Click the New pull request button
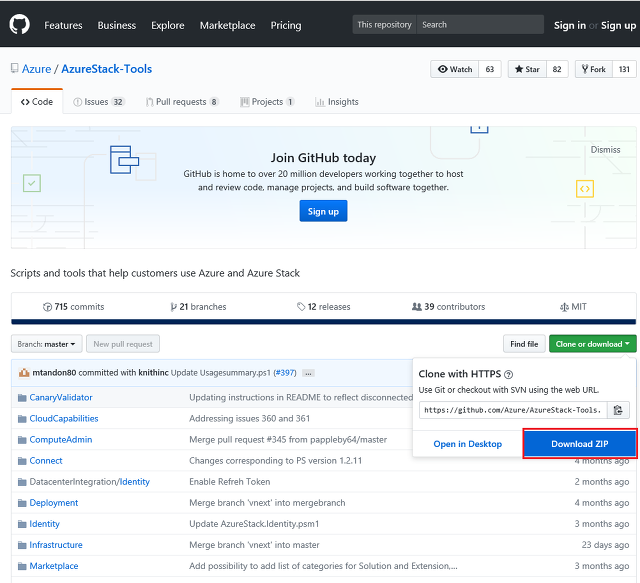The image size is (640, 583). [x=123, y=344]
